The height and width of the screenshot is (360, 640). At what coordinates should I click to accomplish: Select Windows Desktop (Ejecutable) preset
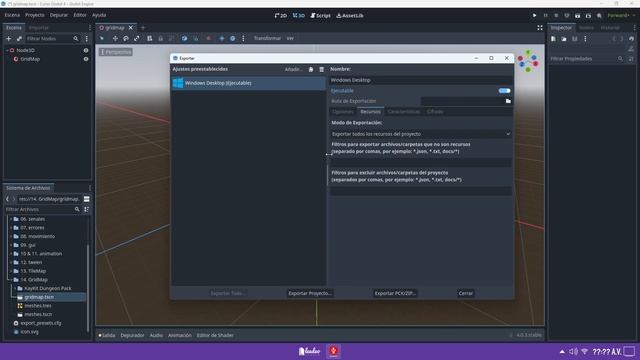tap(249, 83)
